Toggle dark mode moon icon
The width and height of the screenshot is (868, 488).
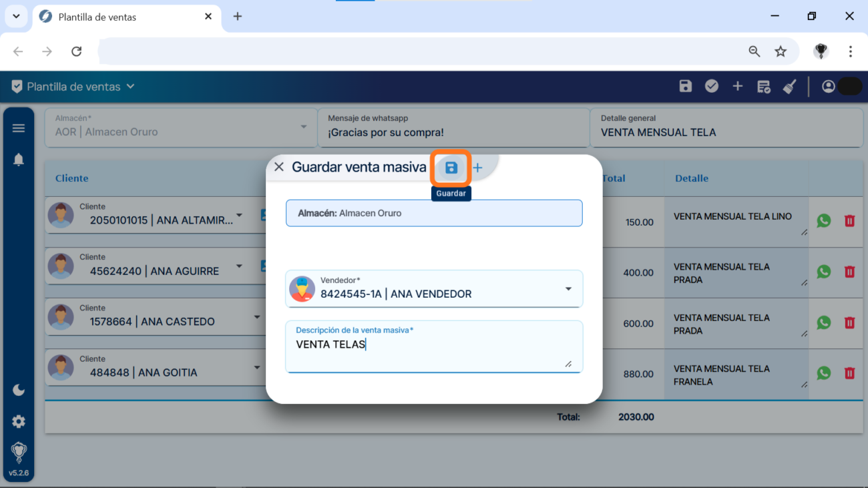coord(19,390)
